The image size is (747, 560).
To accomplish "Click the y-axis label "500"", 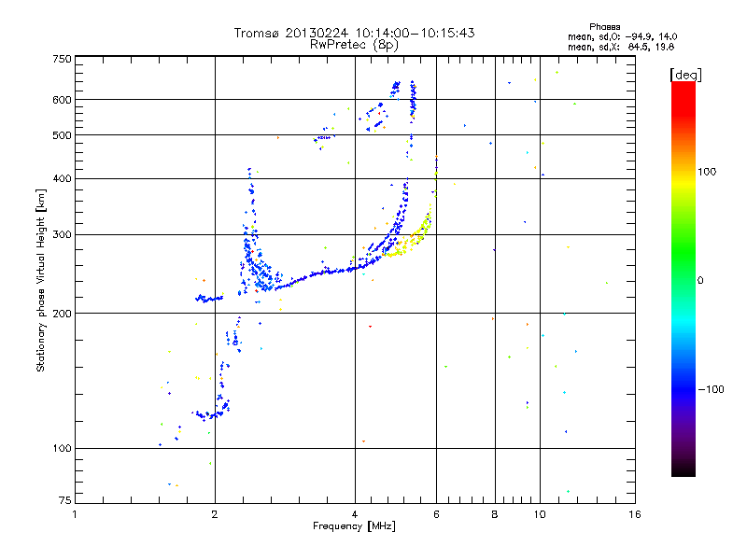I will coord(62,135).
